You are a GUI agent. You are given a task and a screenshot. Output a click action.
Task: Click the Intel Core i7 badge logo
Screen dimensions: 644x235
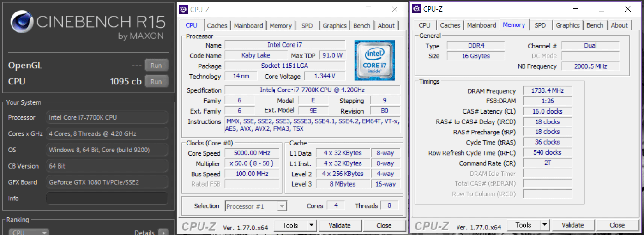pyautogui.click(x=374, y=60)
